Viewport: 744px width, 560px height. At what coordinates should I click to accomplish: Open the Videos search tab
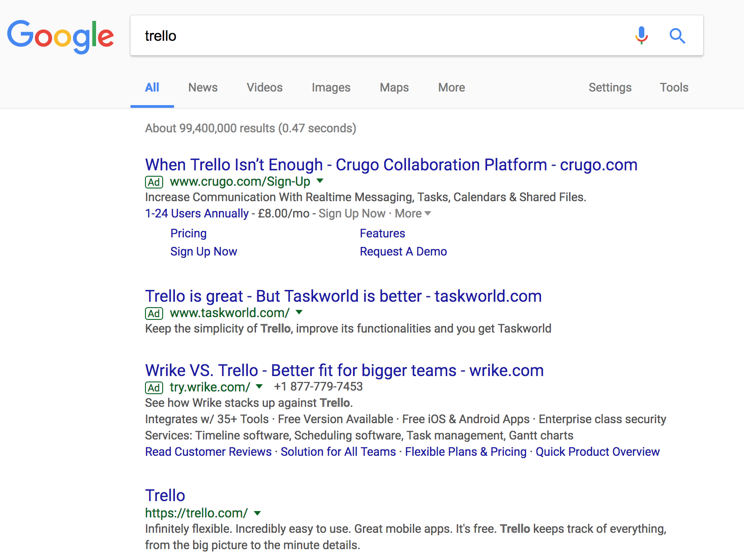pyautogui.click(x=264, y=87)
